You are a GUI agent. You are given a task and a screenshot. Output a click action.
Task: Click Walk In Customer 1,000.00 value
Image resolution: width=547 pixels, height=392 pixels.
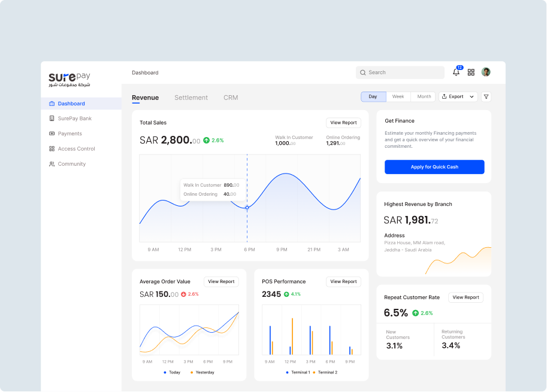tap(285, 143)
